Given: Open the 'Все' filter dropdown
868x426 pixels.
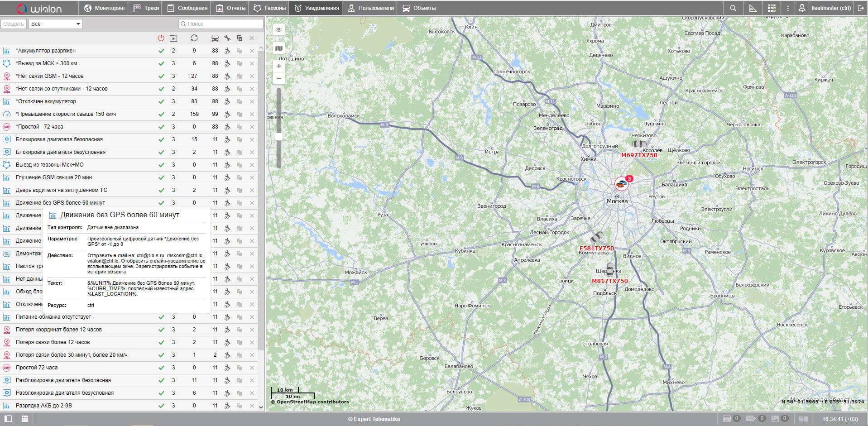Looking at the screenshot, I should [x=56, y=24].
